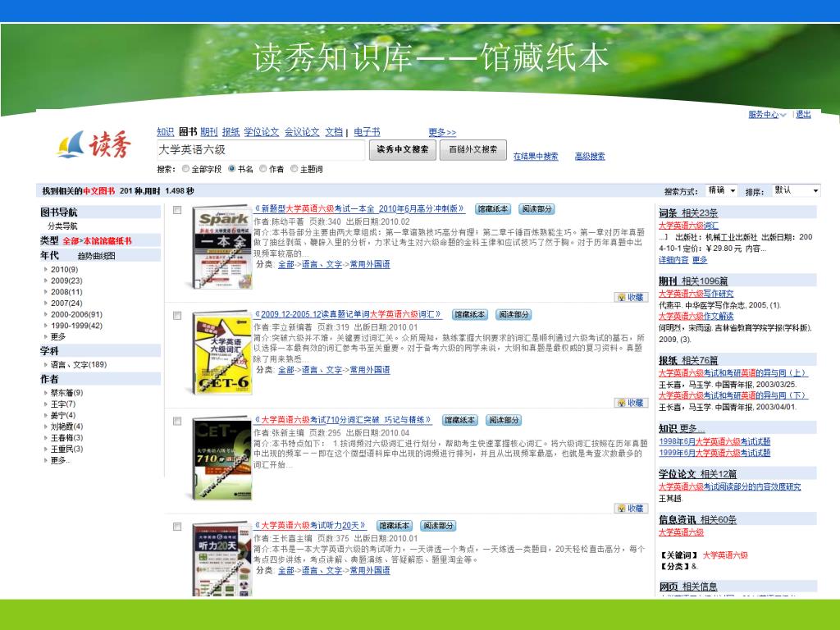This screenshot has height=630, width=840.
Task: Select 本馆馆藏纸书 type filter
Action: [x=107, y=241]
